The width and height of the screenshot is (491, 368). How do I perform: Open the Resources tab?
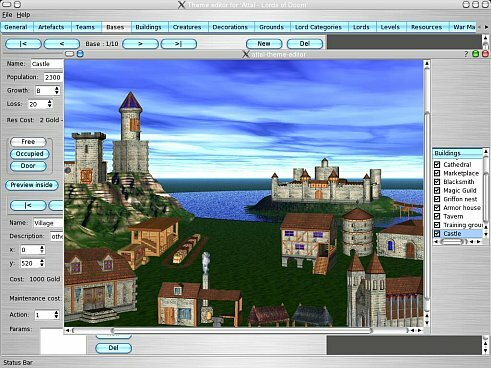click(426, 27)
